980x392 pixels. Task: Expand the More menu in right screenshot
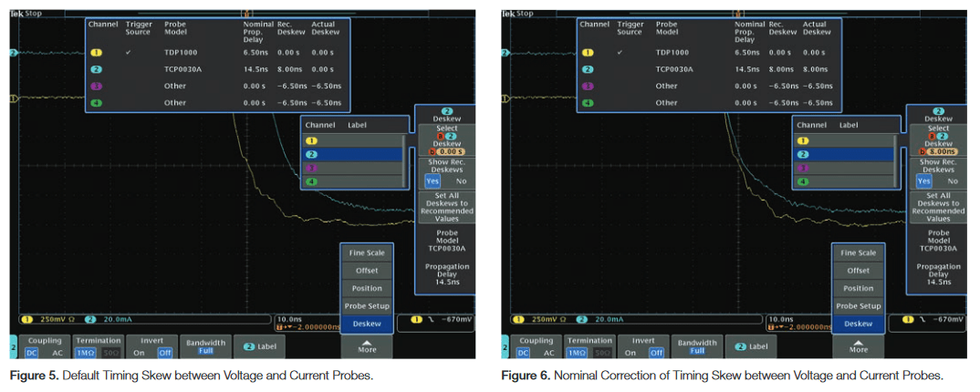coord(858,346)
